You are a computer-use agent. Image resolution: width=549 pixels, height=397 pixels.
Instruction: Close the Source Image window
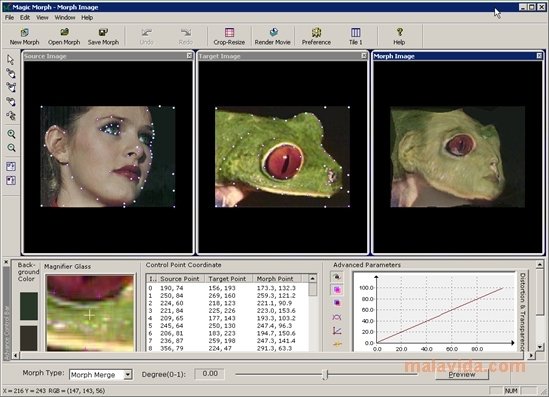tap(189, 56)
